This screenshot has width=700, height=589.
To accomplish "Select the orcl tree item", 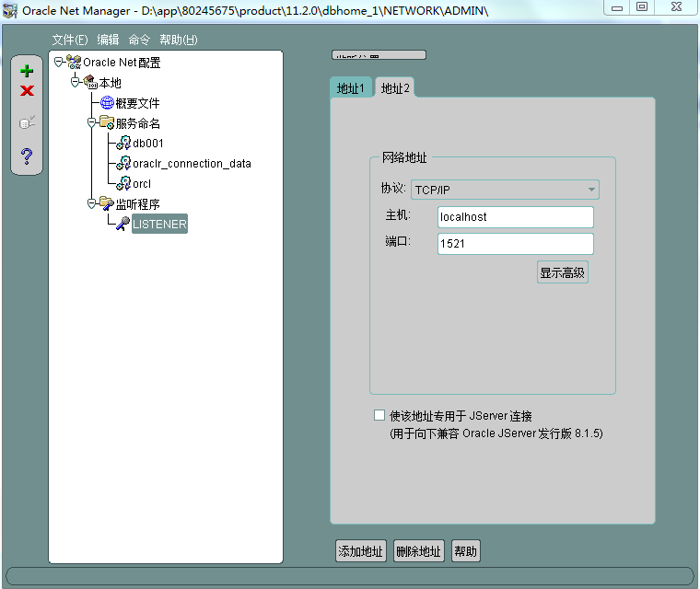I will pyautogui.click(x=142, y=184).
